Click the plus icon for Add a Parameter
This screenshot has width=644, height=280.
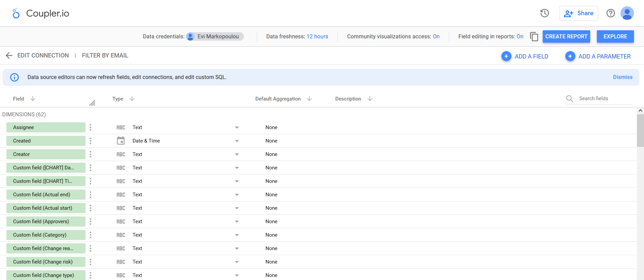click(570, 56)
